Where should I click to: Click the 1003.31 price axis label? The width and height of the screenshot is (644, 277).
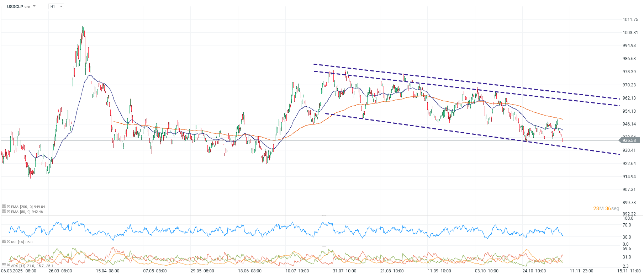630,33
